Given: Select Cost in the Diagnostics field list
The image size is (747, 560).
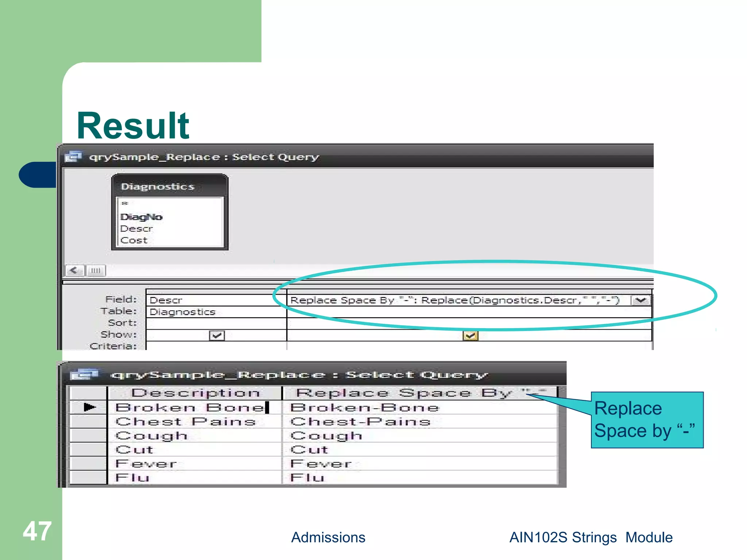Looking at the screenshot, I should (134, 240).
